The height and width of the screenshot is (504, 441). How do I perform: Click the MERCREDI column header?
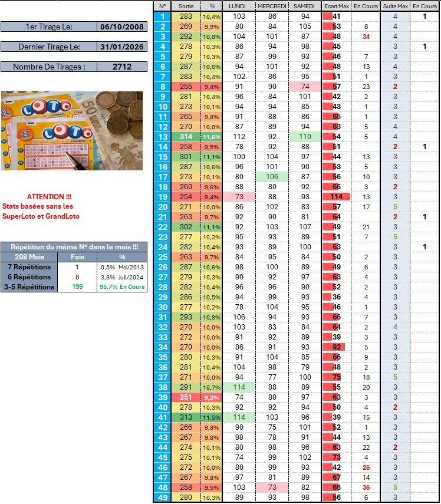tap(272, 6)
